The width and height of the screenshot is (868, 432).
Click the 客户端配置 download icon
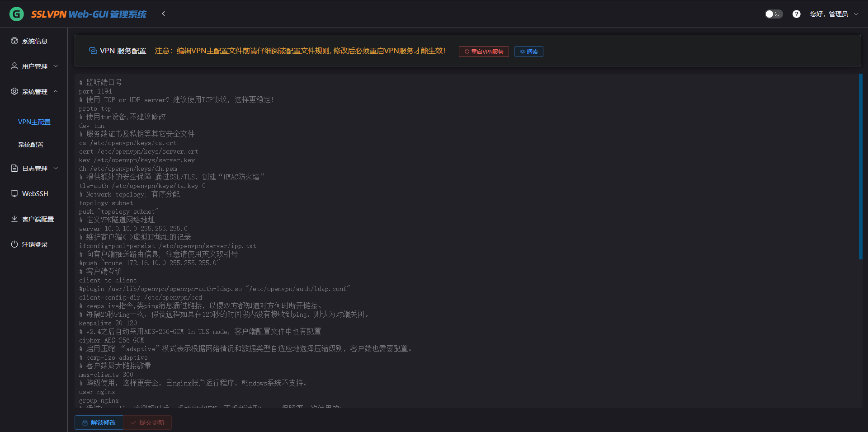click(14, 219)
